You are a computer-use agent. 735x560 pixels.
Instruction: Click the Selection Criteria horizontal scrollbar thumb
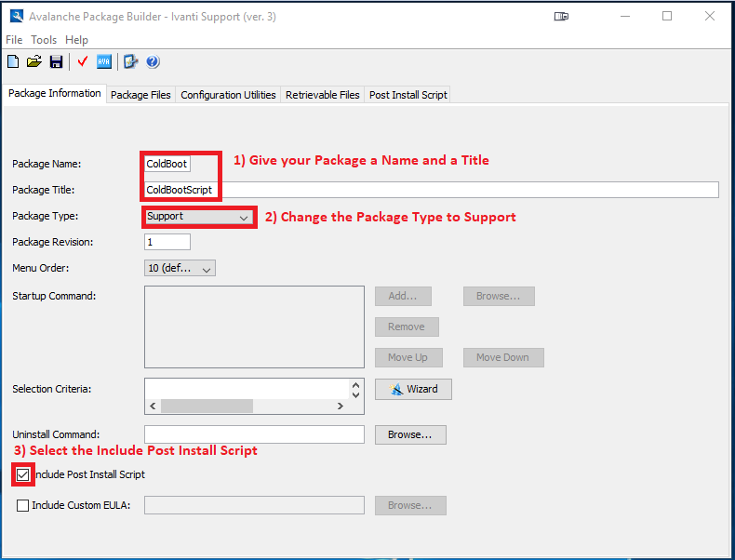tap(207, 407)
